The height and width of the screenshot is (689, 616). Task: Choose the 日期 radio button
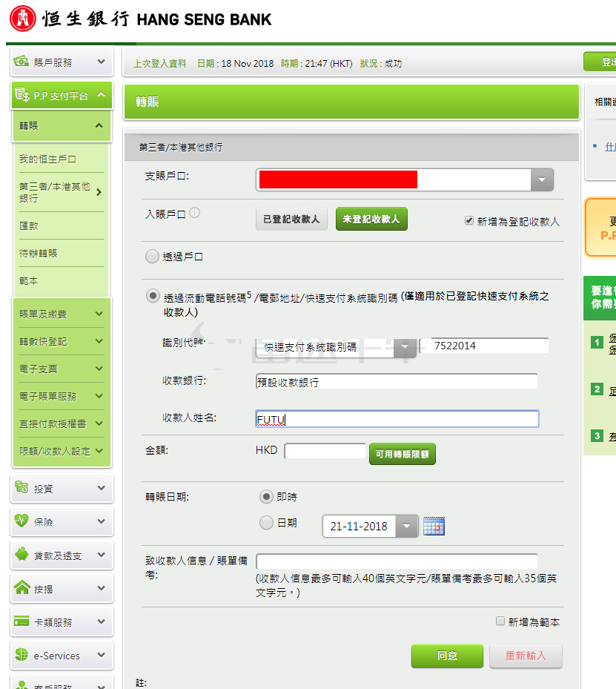(266, 522)
